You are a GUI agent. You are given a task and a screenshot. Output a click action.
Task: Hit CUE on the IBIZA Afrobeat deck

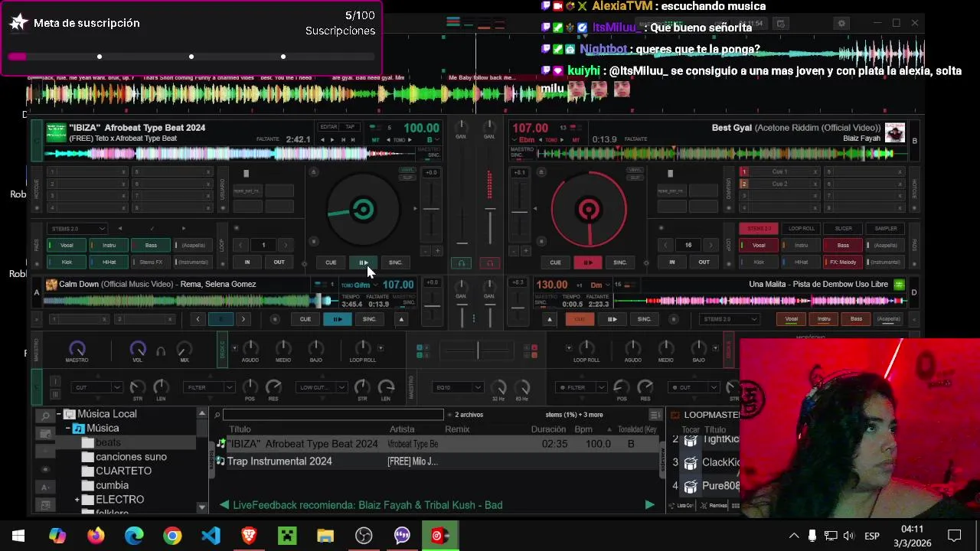[331, 262]
